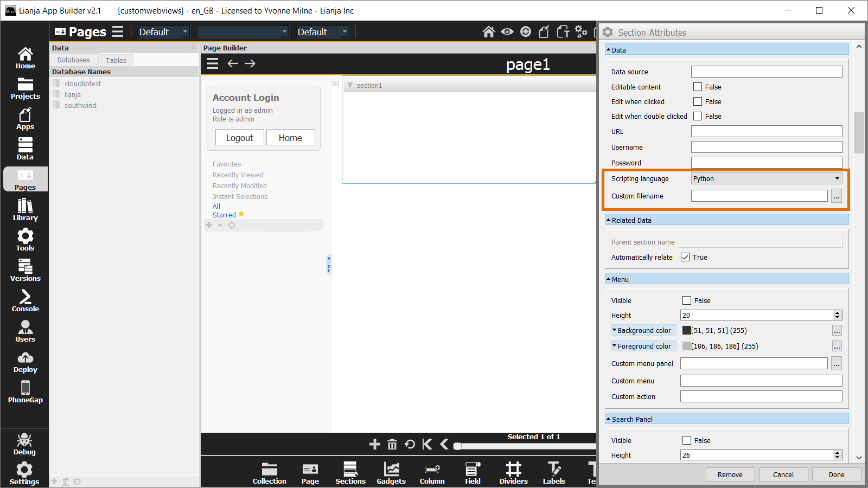The height and width of the screenshot is (488, 868).
Task: Click the Dividers icon in bottom toolbar
Action: point(513,472)
